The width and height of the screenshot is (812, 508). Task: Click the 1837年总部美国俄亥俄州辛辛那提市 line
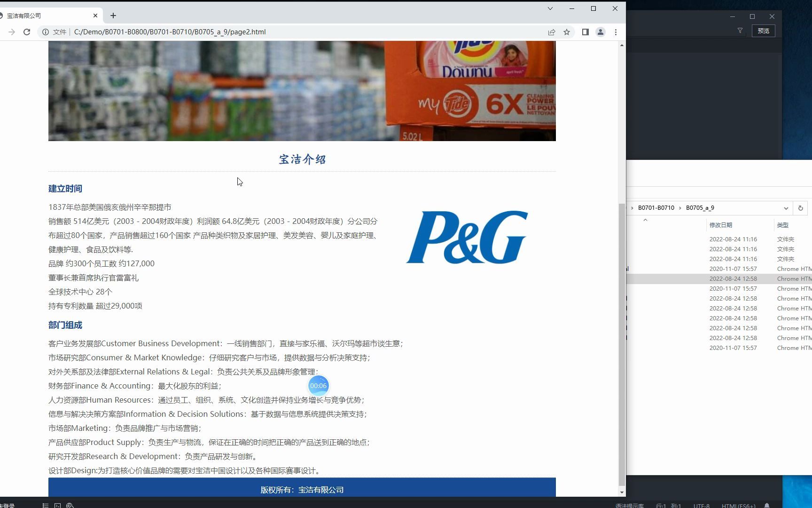tap(110, 207)
